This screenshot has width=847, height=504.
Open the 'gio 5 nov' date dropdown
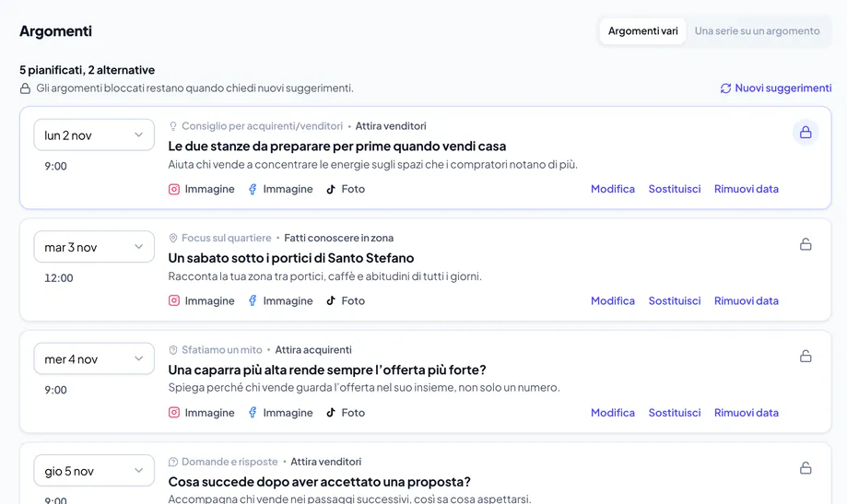94,471
